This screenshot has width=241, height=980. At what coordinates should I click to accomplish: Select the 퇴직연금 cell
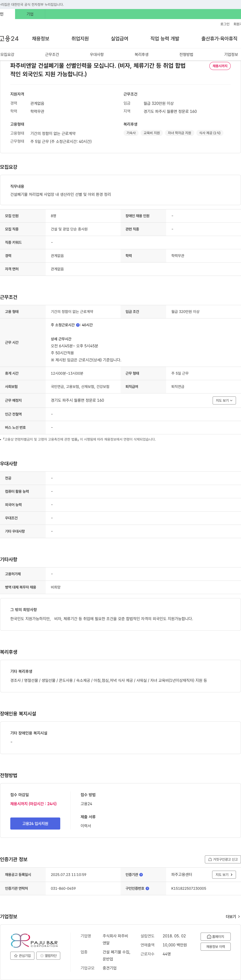178,386
